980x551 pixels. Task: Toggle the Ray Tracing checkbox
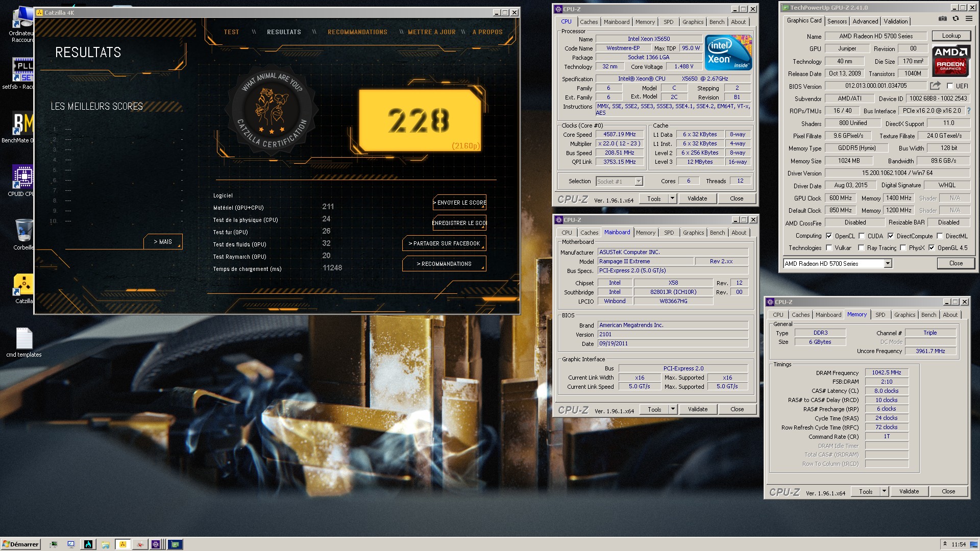[862, 247]
